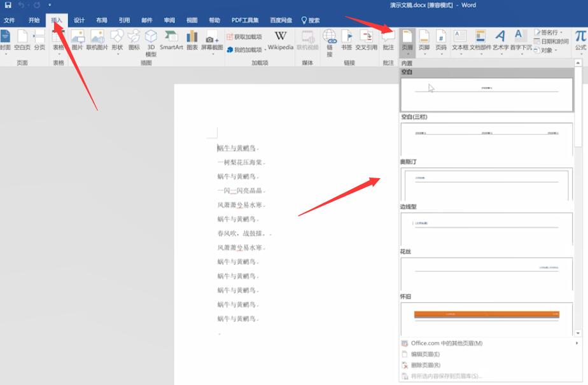
Task: Insert a page break (分页)
Action: [x=39, y=41]
